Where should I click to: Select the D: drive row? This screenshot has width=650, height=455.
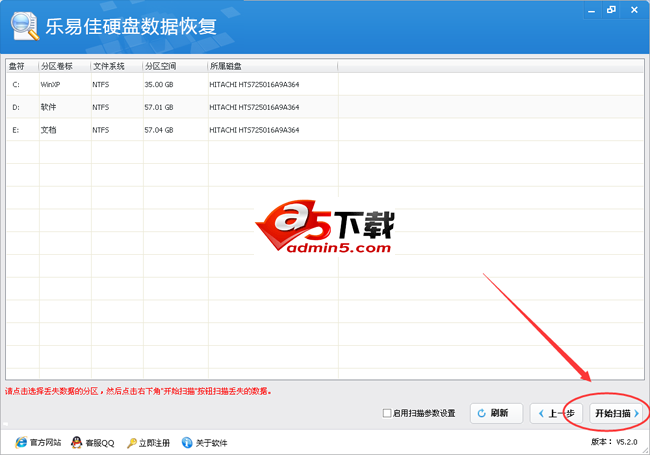coord(325,107)
